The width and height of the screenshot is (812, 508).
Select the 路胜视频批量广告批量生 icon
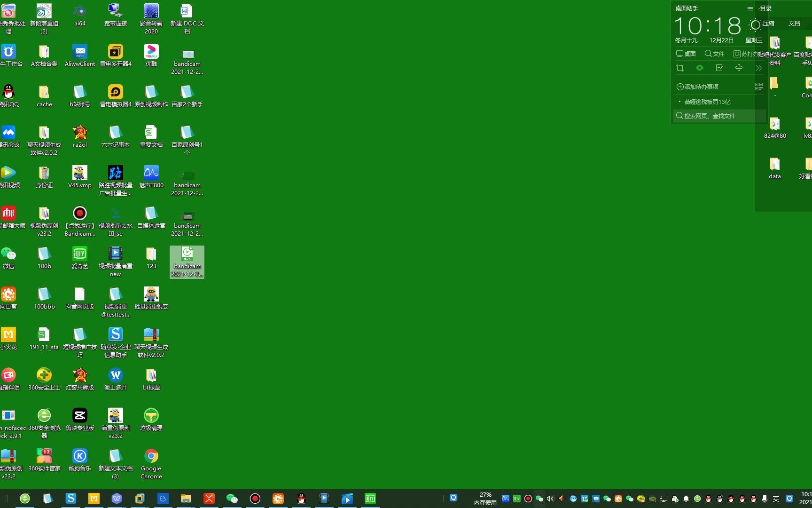116,181
